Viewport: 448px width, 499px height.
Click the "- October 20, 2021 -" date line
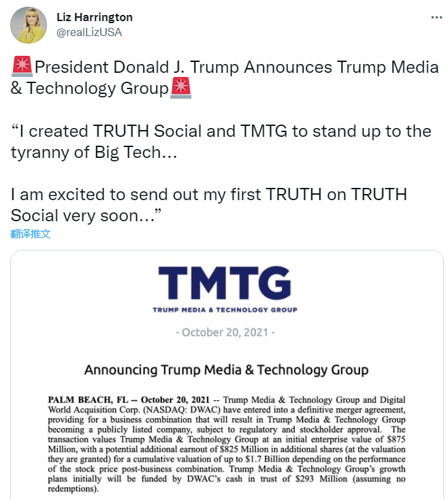click(x=225, y=333)
